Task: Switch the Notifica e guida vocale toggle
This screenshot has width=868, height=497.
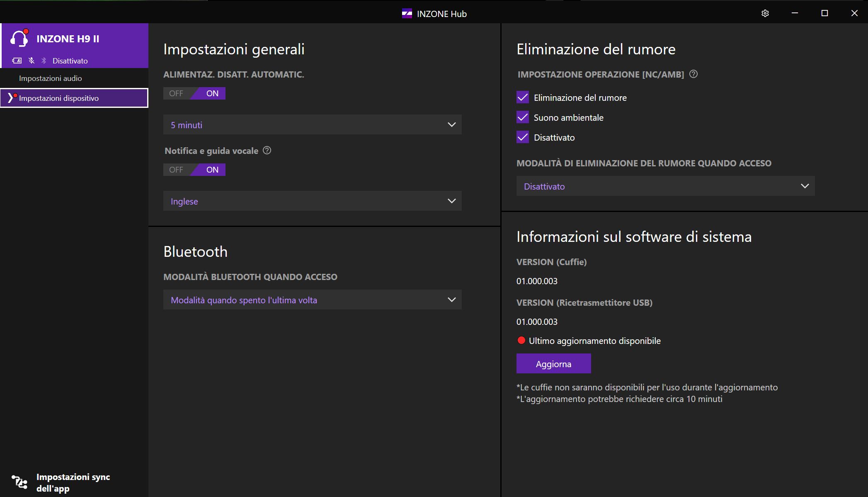Action: (177, 170)
